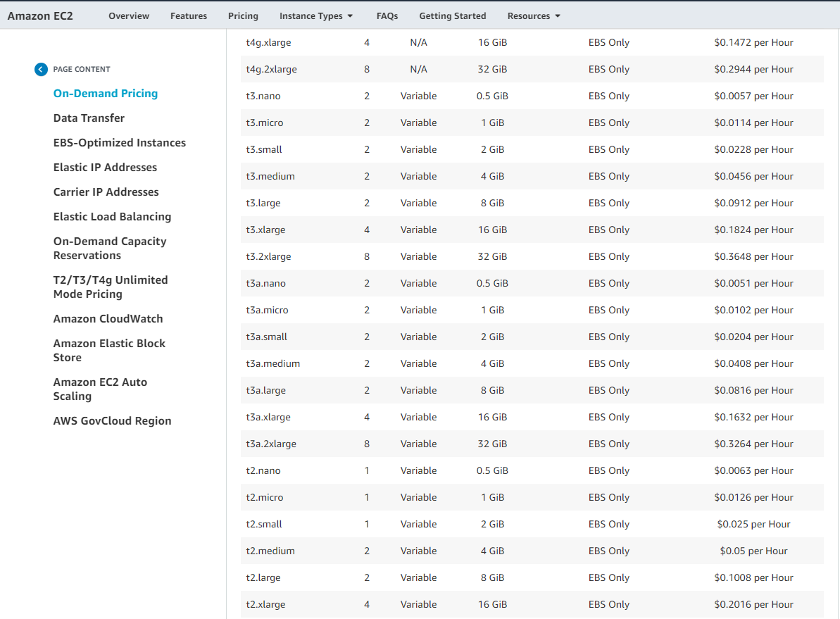Click the $0.0456 per Hour price
The width and height of the screenshot is (840, 619).
754,176
